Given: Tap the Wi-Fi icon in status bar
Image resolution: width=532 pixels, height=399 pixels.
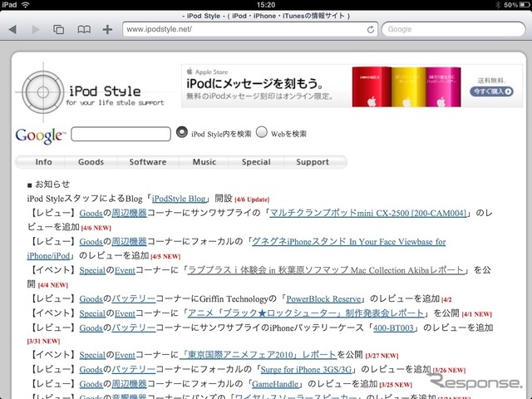Looking at the screenshot, I should (x=25, y=5).
